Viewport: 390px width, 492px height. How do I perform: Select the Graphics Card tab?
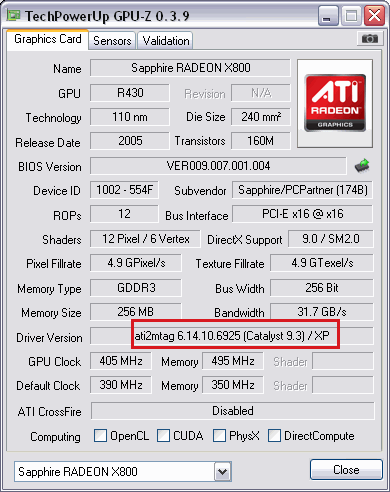click(x=47, y=39)
